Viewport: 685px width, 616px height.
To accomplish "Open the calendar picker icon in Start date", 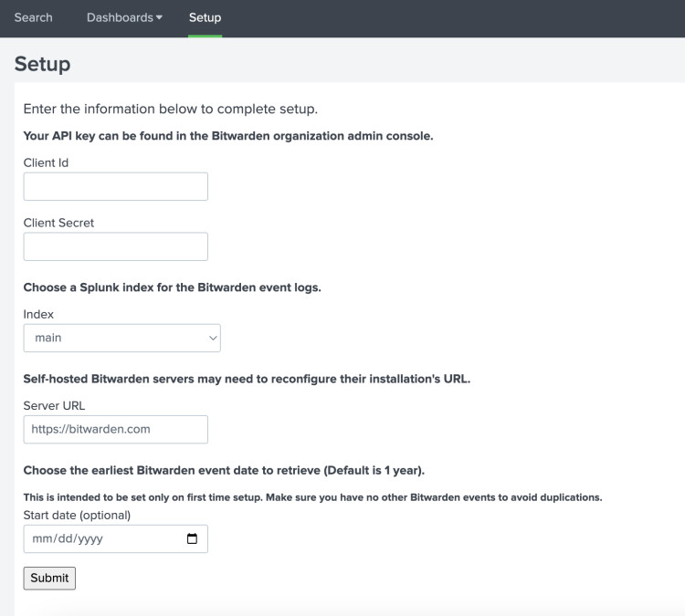I will [192, 538].
